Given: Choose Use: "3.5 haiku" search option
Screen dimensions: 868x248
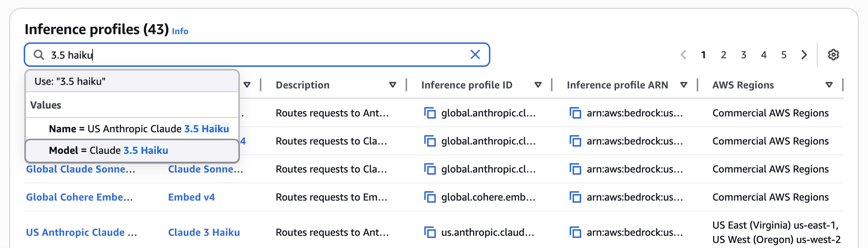Looking at the screenshot, I should [x=70, y=81].
